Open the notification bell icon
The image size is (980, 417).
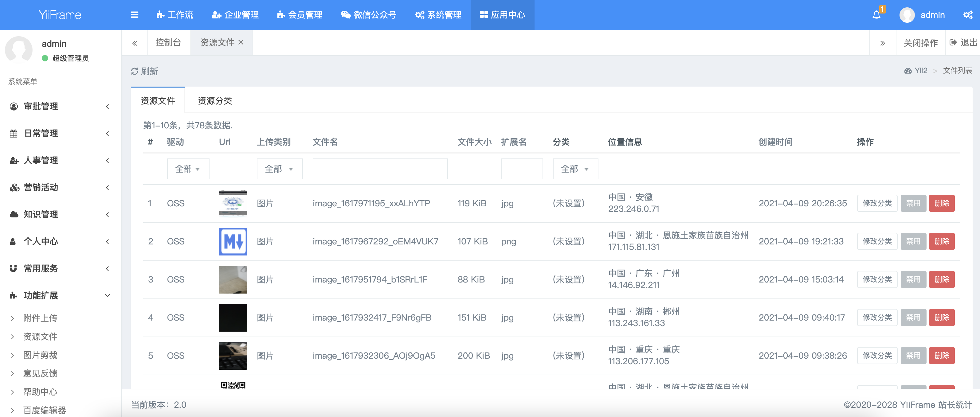coord(876,15)
